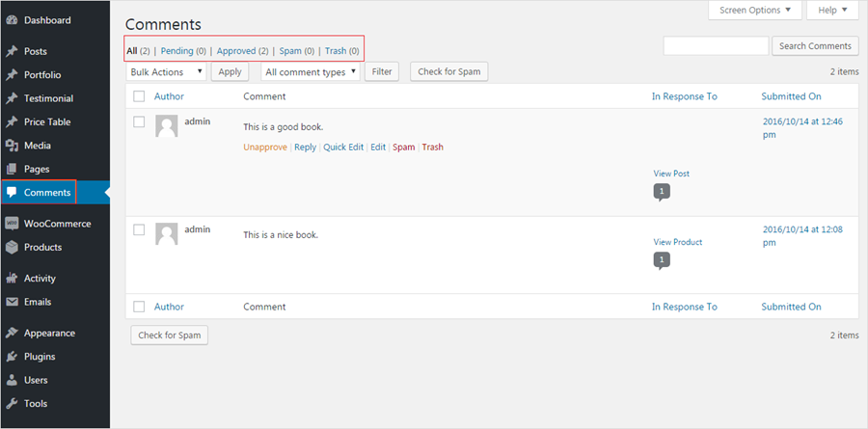Viewport: 868px width, 429px height.
Task: Click the Emails envelope icon
Action: click(11, 302)
